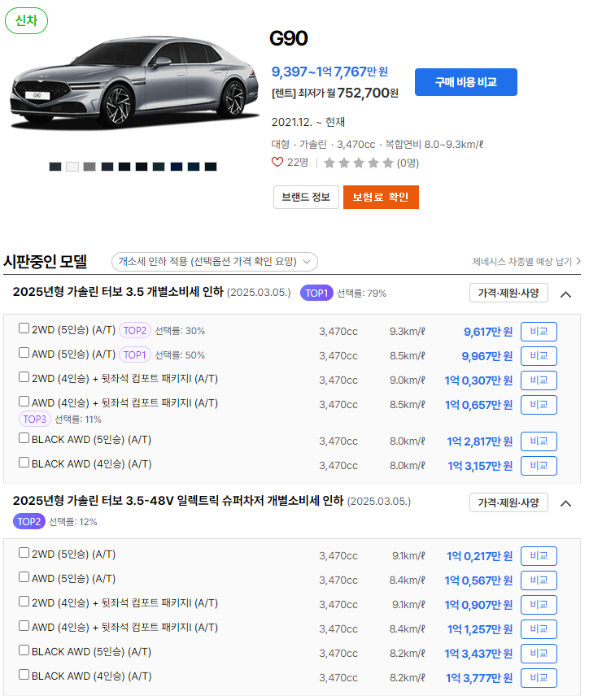Open 제네시스 차종별 예상 납기 link
Screen dimensions: 589x700
click(x=526, y=262)
